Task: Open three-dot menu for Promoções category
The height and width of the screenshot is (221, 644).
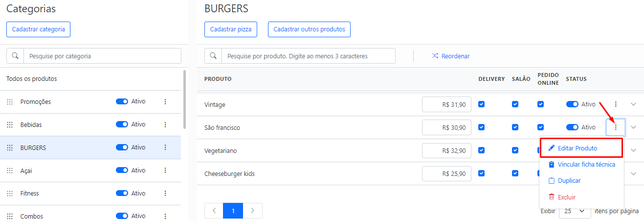Action: (165, 101)
